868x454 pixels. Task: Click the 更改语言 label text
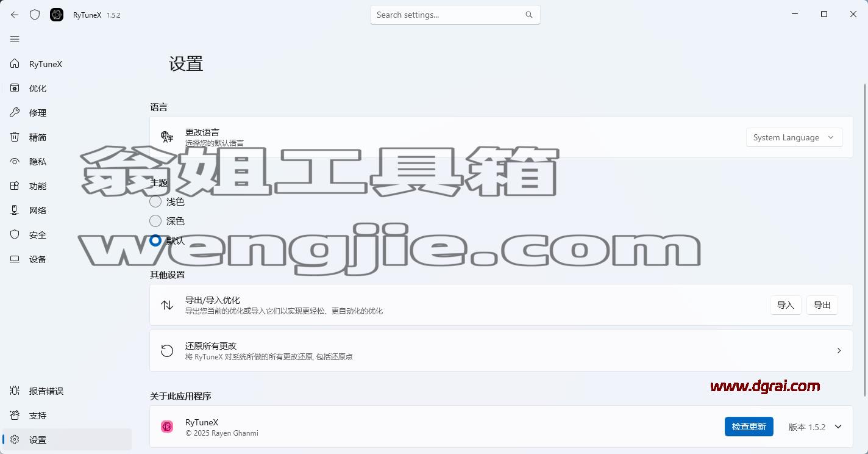[x=202, y=132]
